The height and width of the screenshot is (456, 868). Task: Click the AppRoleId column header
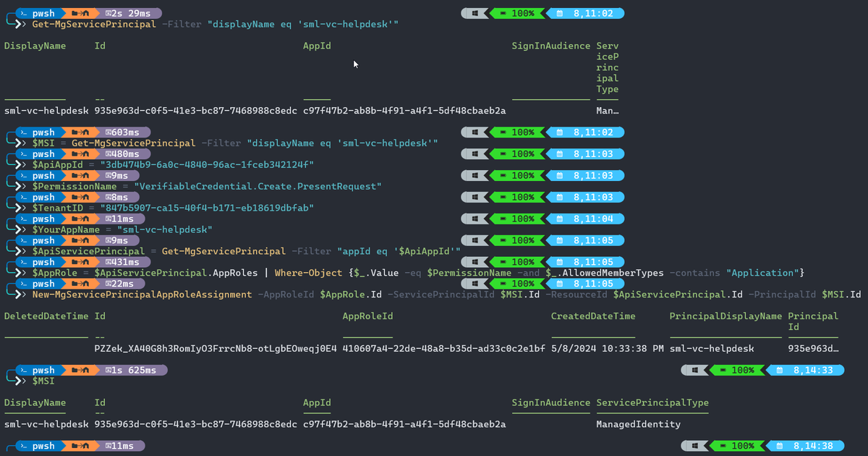pyautogui.click(x=368, y=316)
